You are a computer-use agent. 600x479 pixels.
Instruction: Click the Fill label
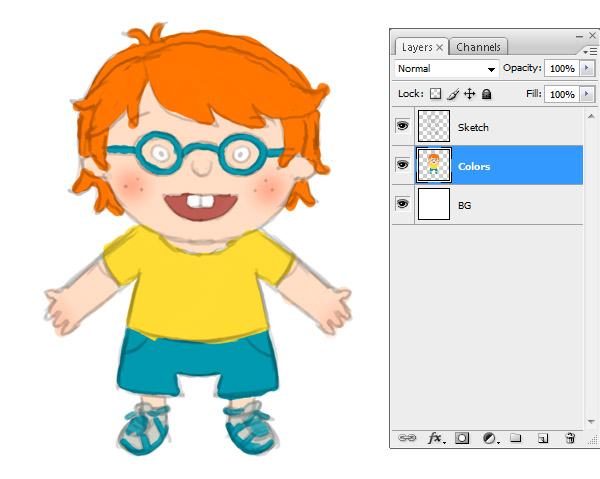click(533, 94)
